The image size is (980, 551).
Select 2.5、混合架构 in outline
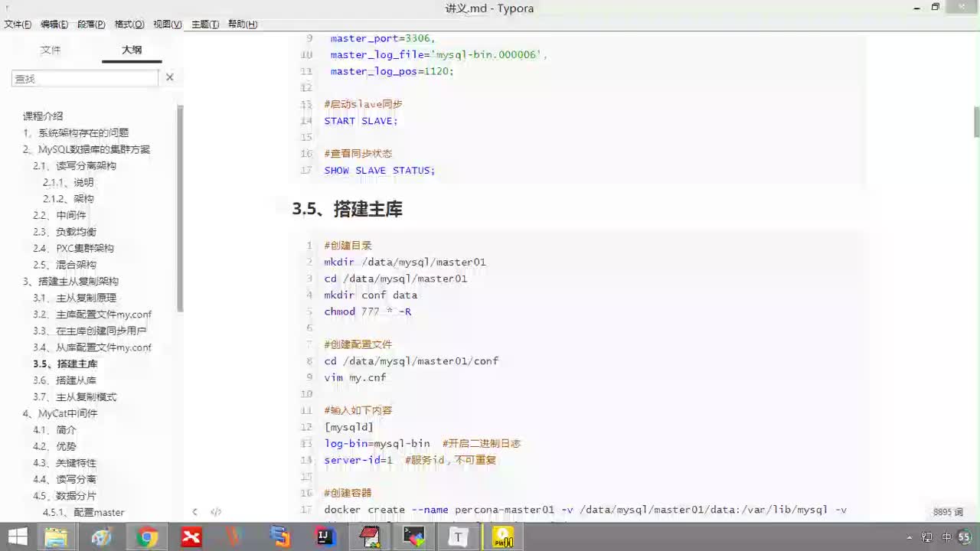pyautogui.click(x=64, y=265)
